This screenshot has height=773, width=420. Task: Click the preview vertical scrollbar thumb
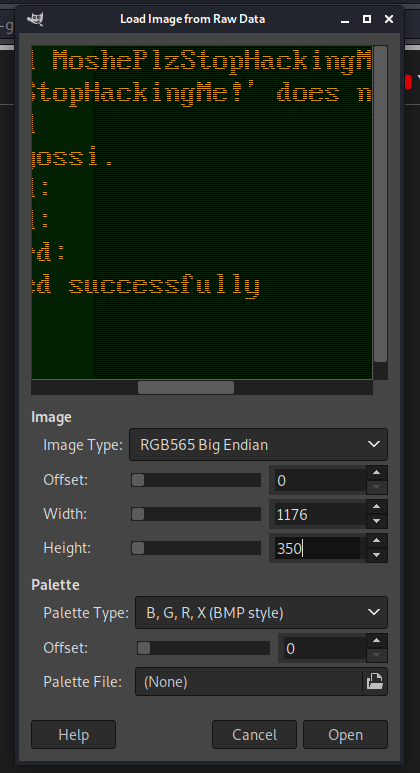(381, 204)
